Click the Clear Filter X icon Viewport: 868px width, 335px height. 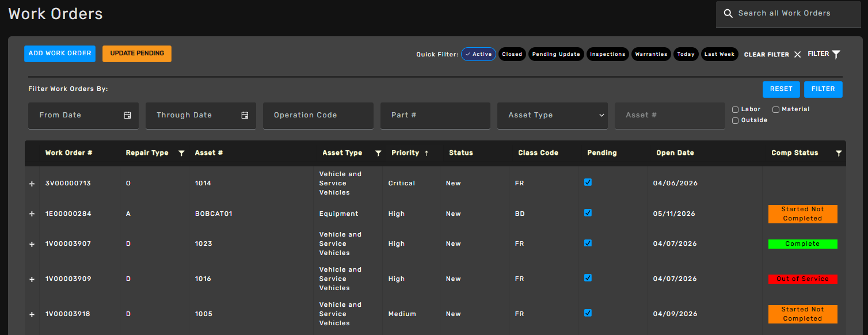(x=797, y=54)
